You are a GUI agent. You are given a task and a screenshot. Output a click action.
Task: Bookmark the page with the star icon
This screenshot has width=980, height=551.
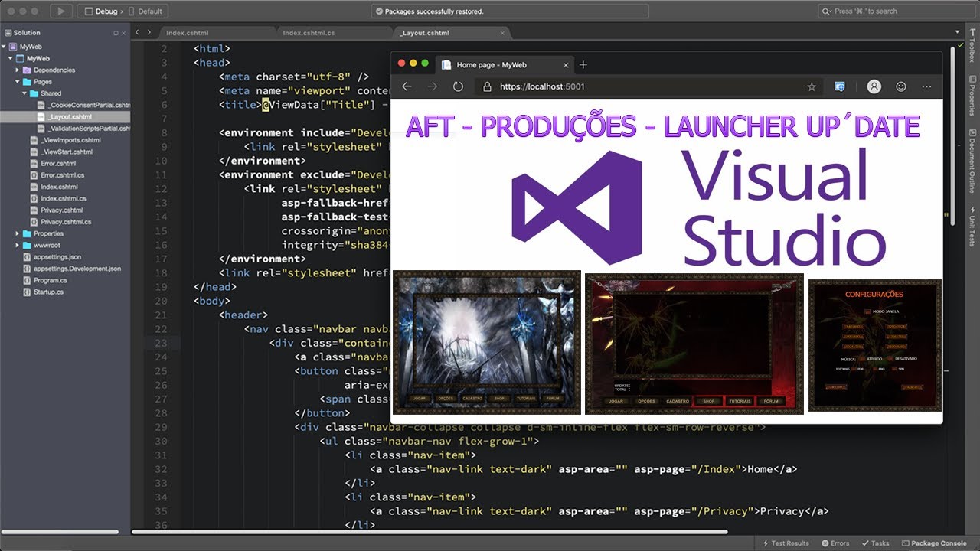[812, 86]
